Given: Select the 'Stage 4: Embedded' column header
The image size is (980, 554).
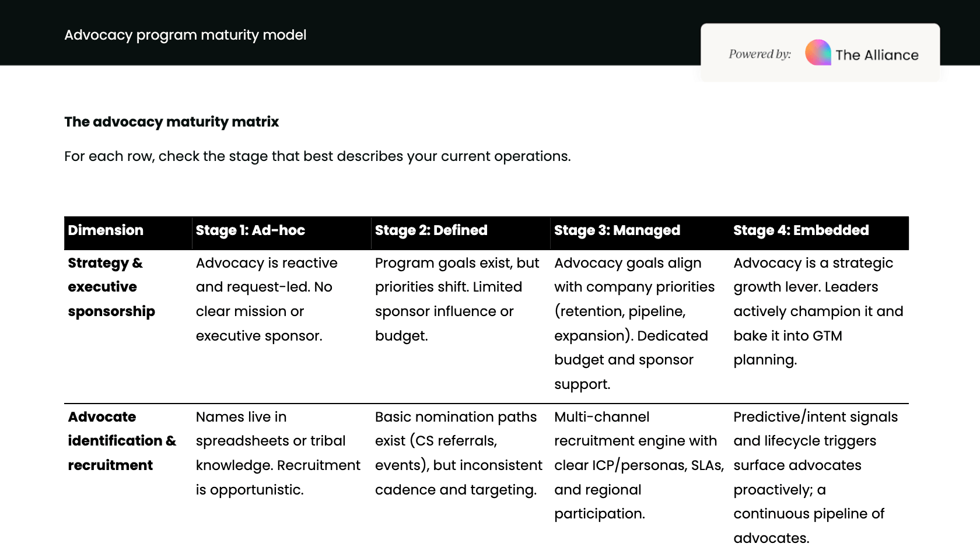Looking at the screenshot, I should 801,230.
